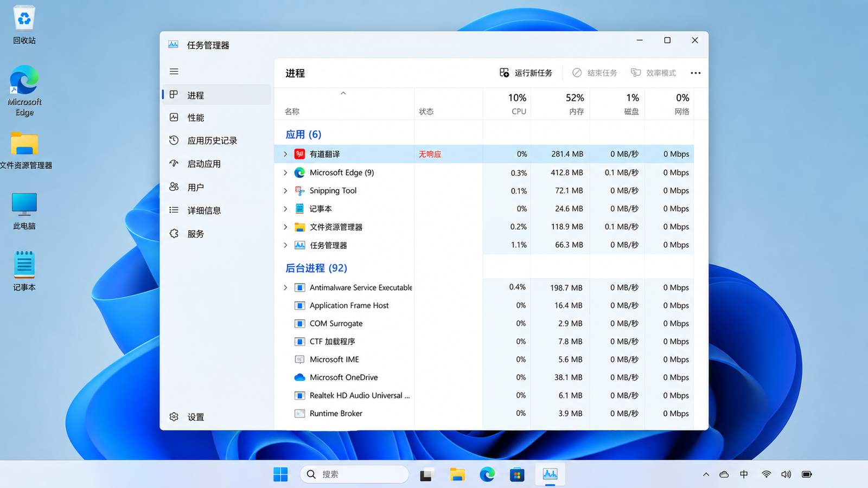Sort processes by 网络 column
The width and height of the screenshot is (868, 488).
click(x=669, y=104)
